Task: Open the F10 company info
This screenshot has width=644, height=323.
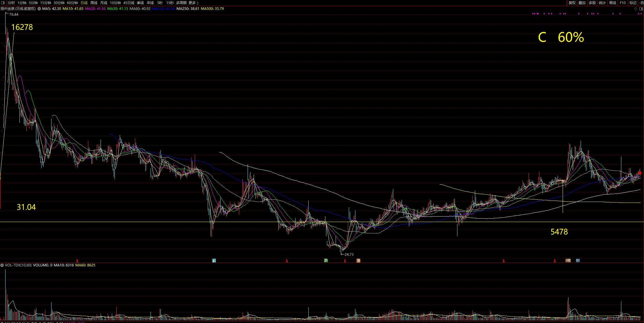Action: coord(623,3)
